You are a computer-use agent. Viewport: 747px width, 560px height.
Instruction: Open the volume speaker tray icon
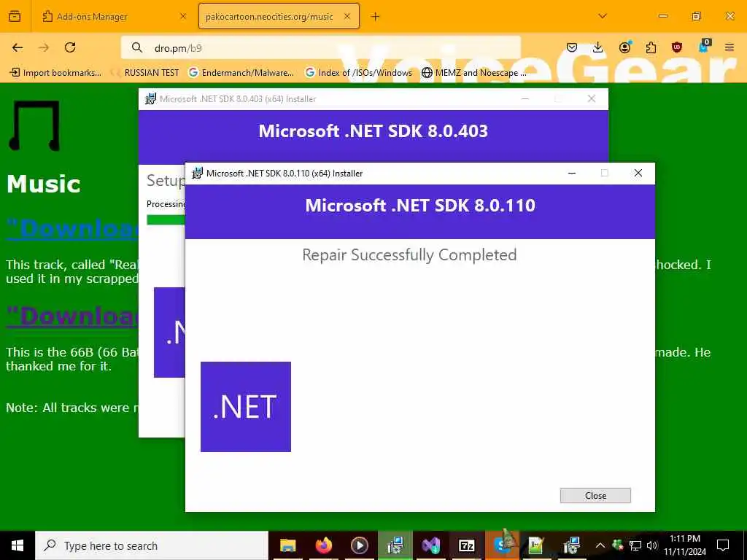click(652, 545)
